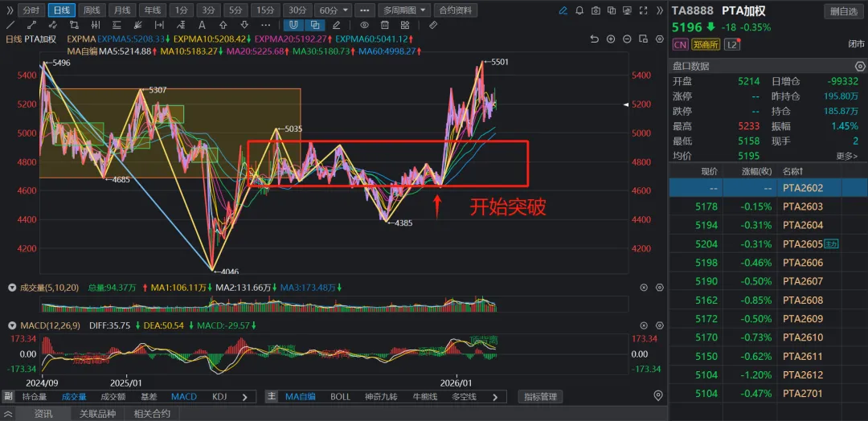The height and width of the screenshot is (421, 868).
Task: Select the PTA2605 contract row
Action: tap(768, 244)
